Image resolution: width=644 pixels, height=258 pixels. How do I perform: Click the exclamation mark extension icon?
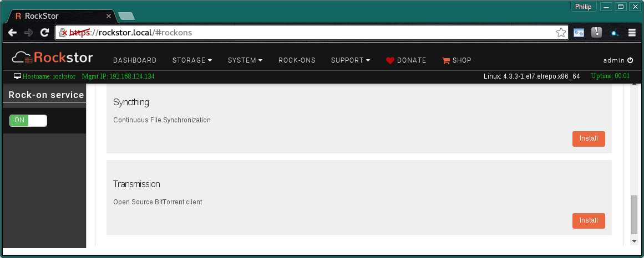pos(596,33)
